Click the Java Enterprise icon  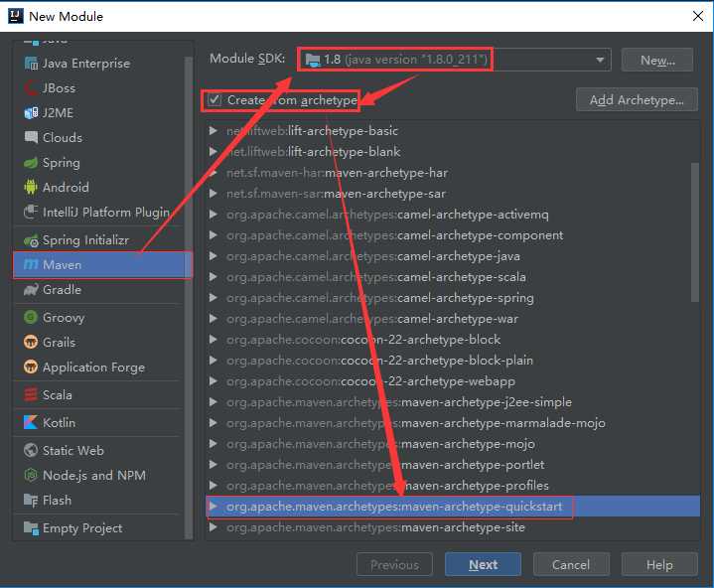pyautogui.click(x=31, y=64)
